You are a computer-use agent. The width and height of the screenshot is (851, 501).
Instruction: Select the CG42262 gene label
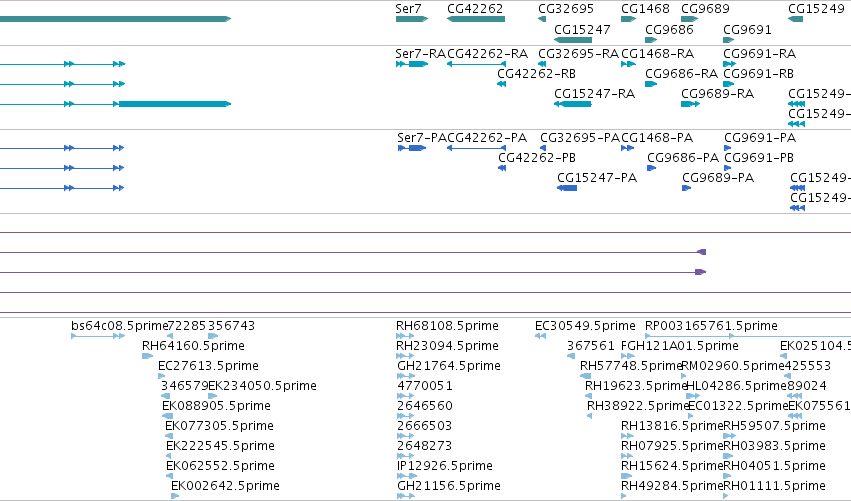(475, 9)
